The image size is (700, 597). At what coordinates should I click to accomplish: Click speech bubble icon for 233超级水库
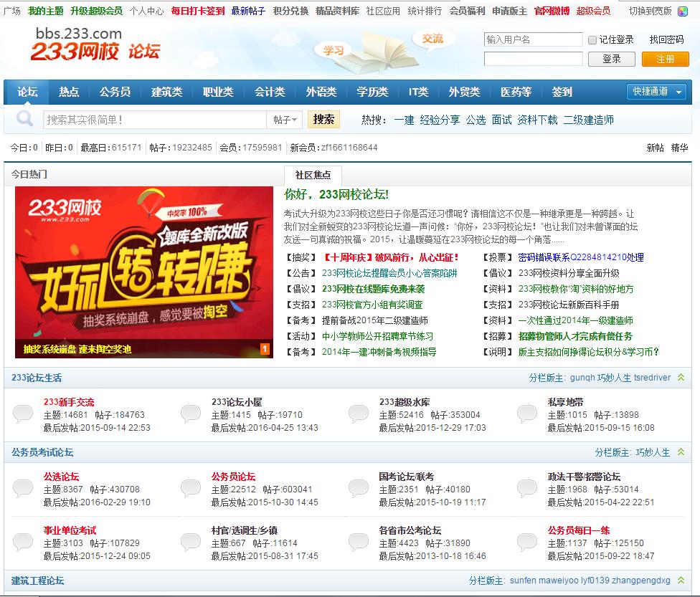tap(359, 414)
